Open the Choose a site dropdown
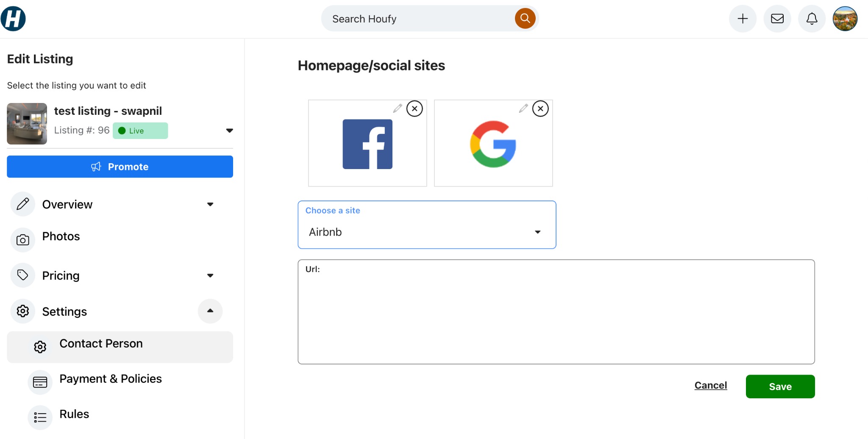 427,225
